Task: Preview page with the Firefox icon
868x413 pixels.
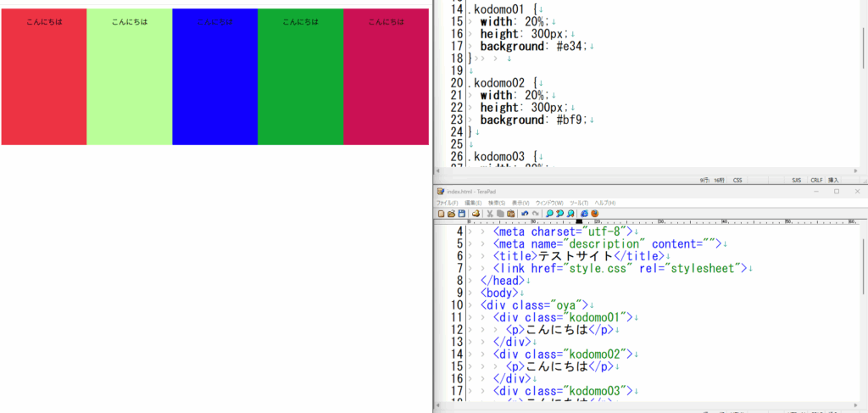Action: [x=595, y=214]
